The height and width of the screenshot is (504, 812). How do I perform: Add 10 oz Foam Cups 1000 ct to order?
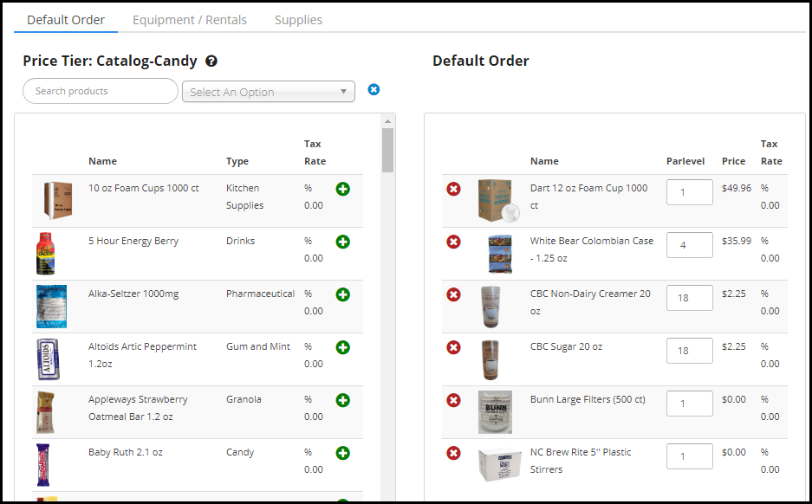[343, 190]
